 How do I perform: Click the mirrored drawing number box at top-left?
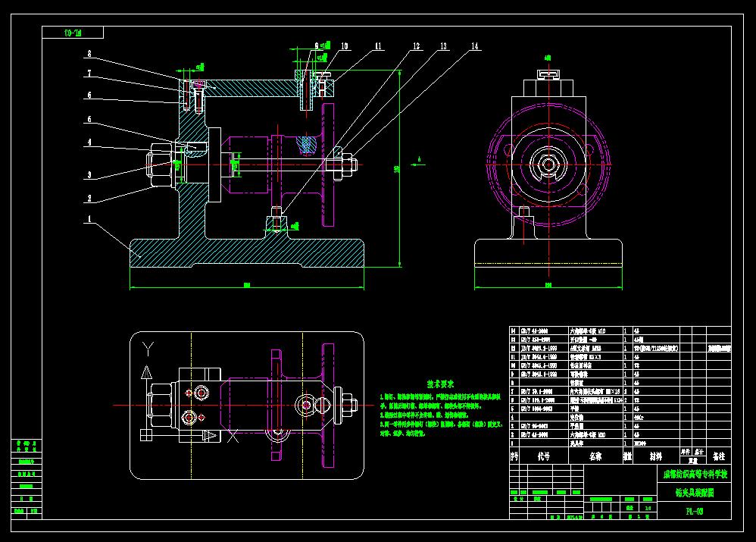(73, 33)
